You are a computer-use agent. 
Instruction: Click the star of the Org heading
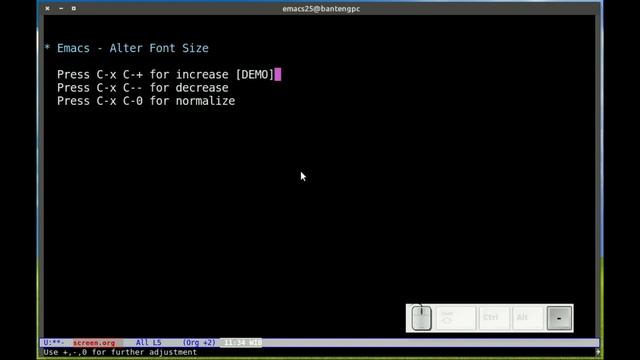[47, 48]
